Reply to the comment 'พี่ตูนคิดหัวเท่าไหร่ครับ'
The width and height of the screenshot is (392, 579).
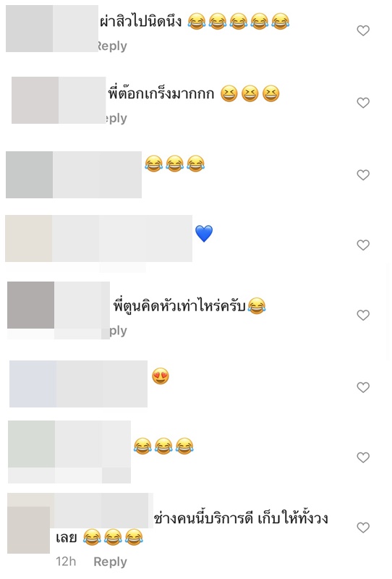coord(118,331)
